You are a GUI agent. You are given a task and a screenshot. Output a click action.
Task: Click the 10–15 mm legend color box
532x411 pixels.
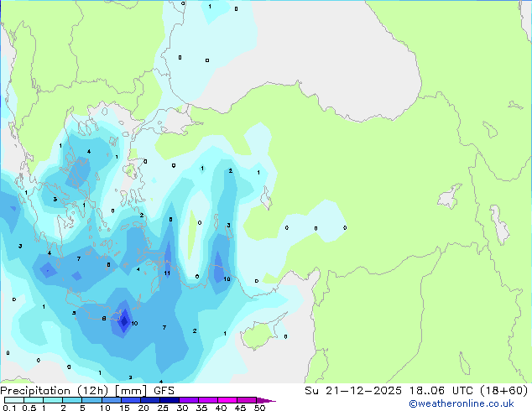112,400
